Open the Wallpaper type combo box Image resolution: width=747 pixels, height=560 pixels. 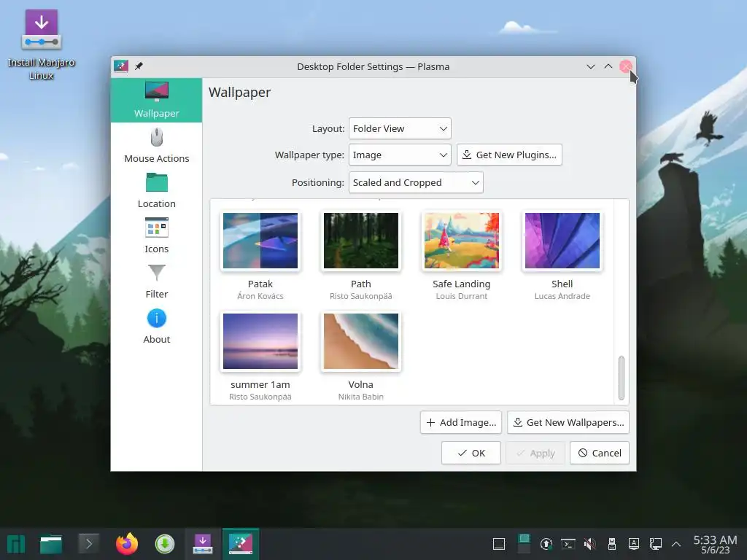tap(400, 155)
